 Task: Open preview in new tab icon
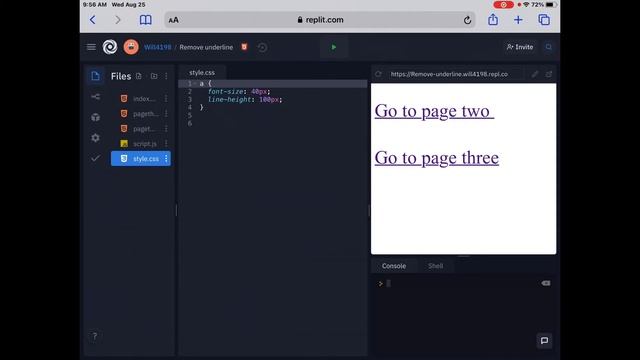pyautogui.click(x=549, y=74)
